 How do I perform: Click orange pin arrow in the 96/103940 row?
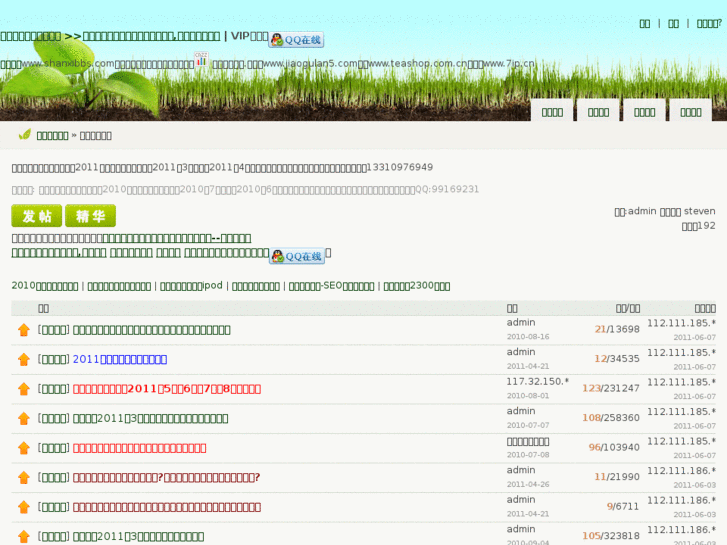(24, 448)
